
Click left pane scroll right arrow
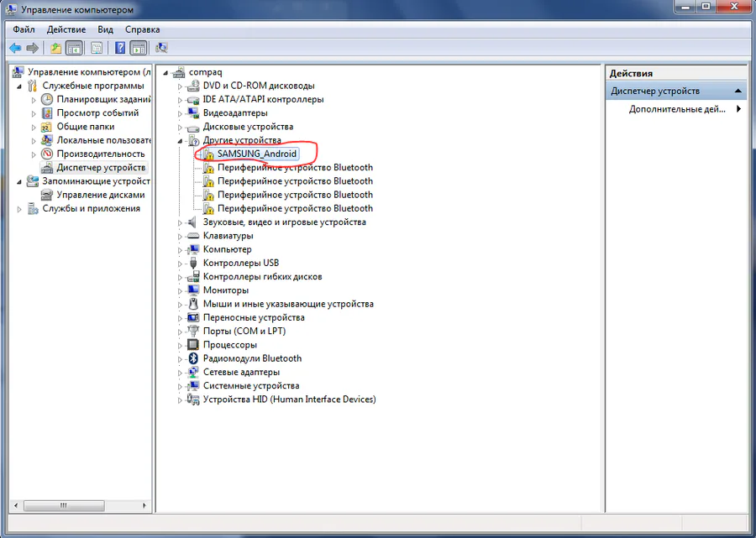point(144,506)
